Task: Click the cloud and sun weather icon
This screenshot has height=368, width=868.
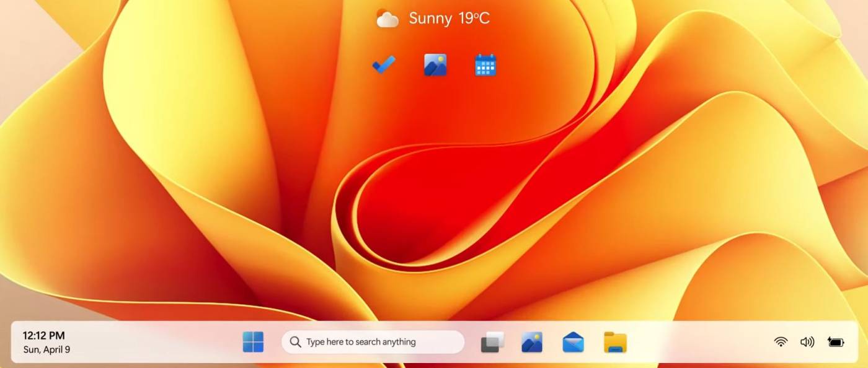Action: click(387, 19)
